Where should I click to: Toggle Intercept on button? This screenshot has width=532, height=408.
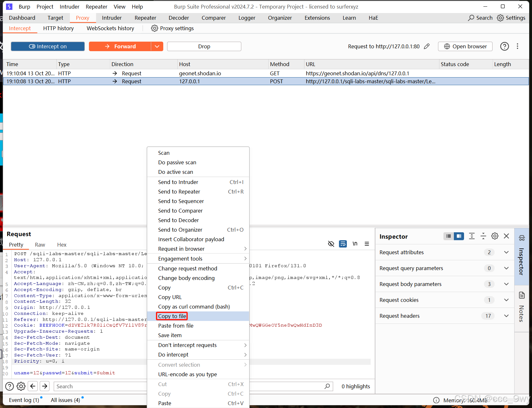tap(47, 46)
